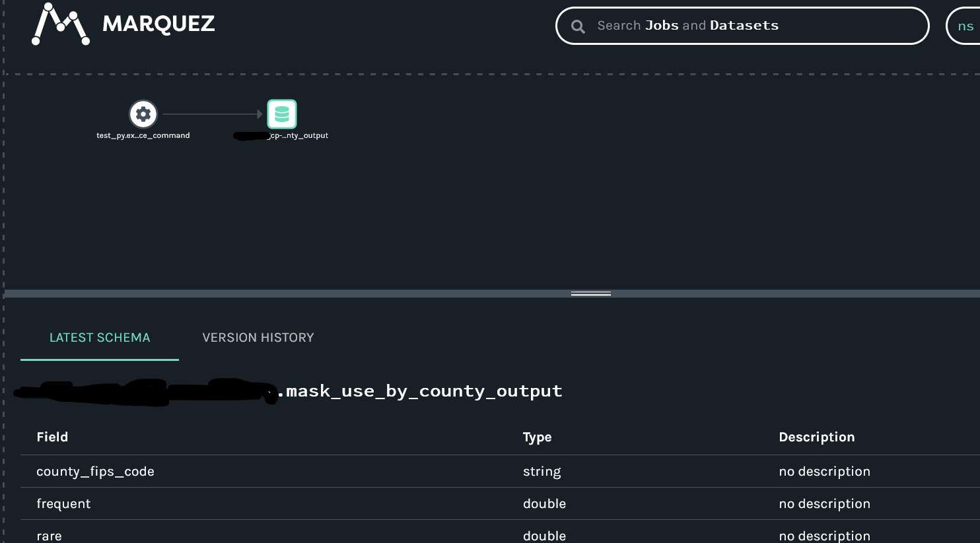Screen dimensions: 980x543
Task: Click the magnifying glass search icon
Action: click(x=577, y=26)
